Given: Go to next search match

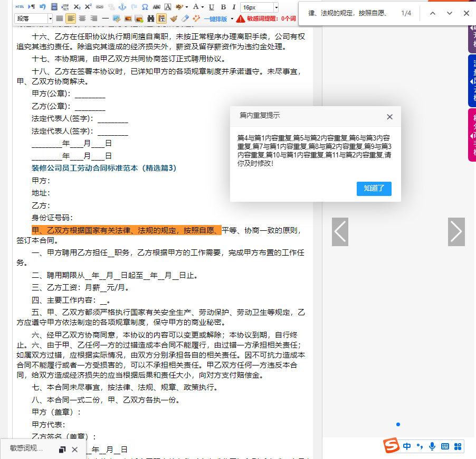Looking at the screenshot, I should [x=449, y=13].
